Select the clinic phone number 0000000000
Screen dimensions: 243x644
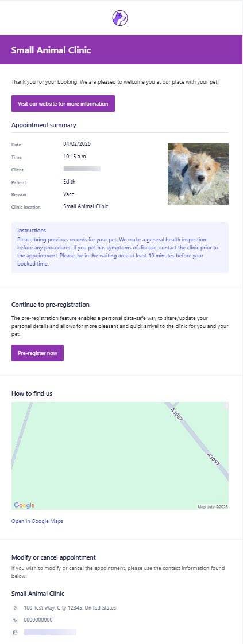pyautogui.click(x=38, y=620)
